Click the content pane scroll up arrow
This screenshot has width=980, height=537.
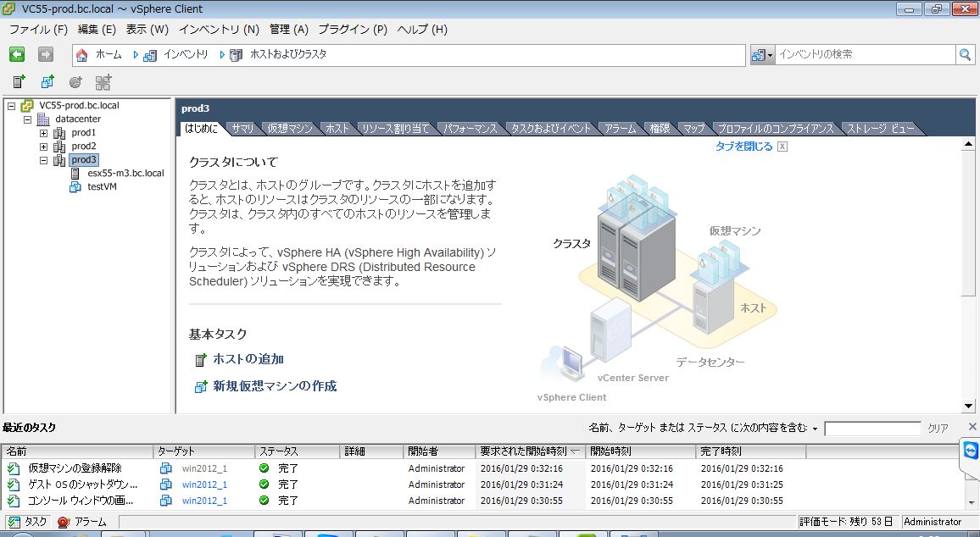coord(968,144)
